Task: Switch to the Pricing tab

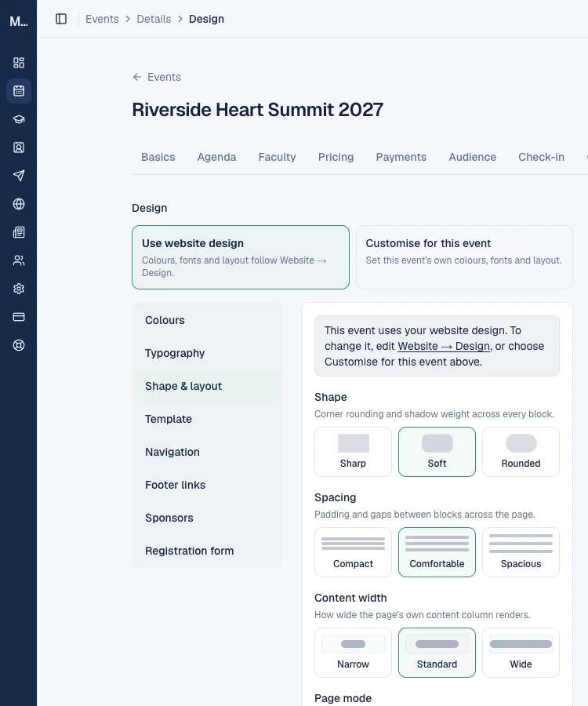Action: point(336,157)
